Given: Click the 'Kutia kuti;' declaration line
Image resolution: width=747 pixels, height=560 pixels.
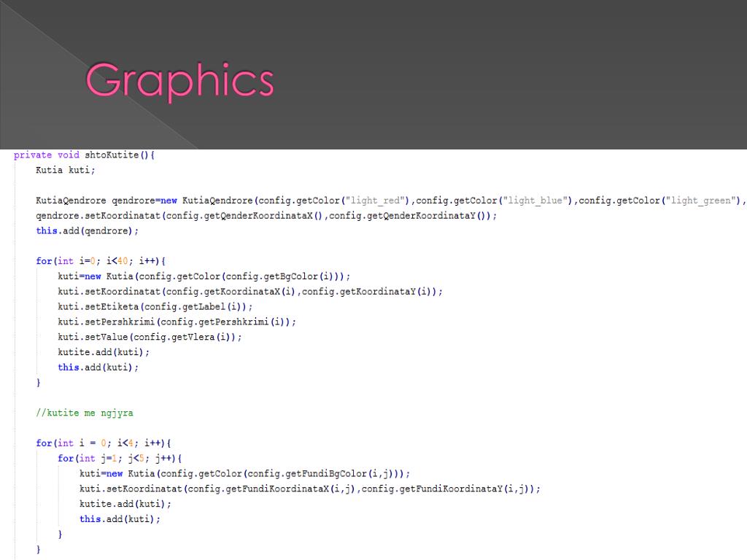Looking at the screenshot, I should coord(66,170).
